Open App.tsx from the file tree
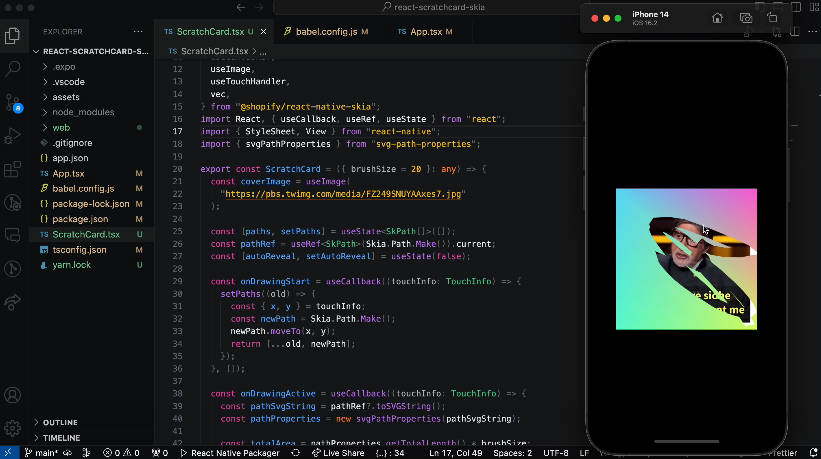821x459 pixels. (68, 173)
